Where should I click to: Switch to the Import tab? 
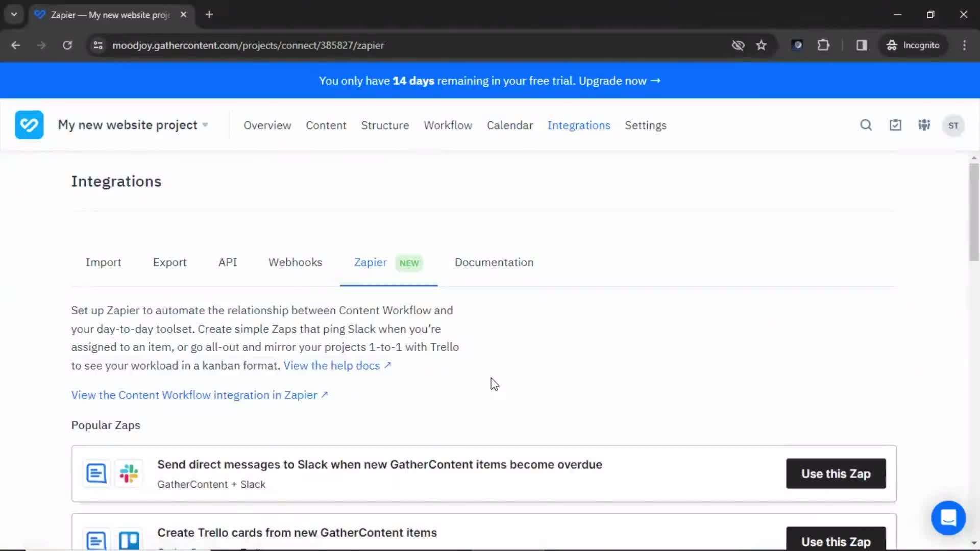click(103, 262)
